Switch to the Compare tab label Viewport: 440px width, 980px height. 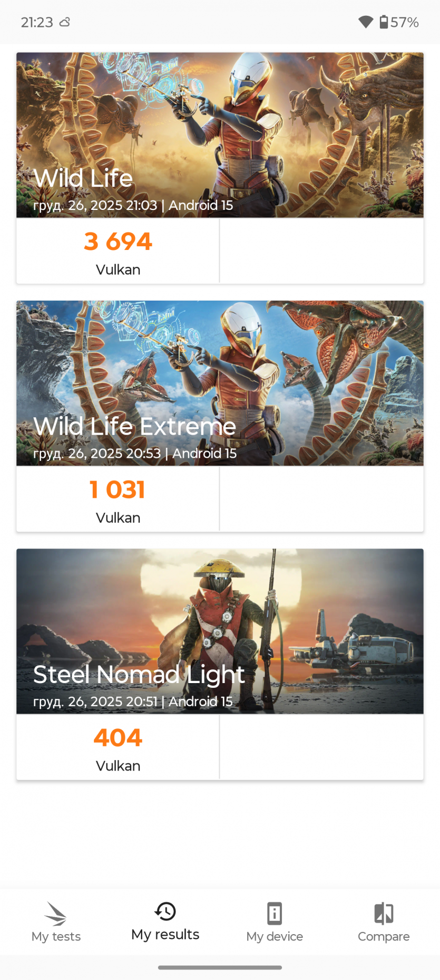(x=384, y=937)
